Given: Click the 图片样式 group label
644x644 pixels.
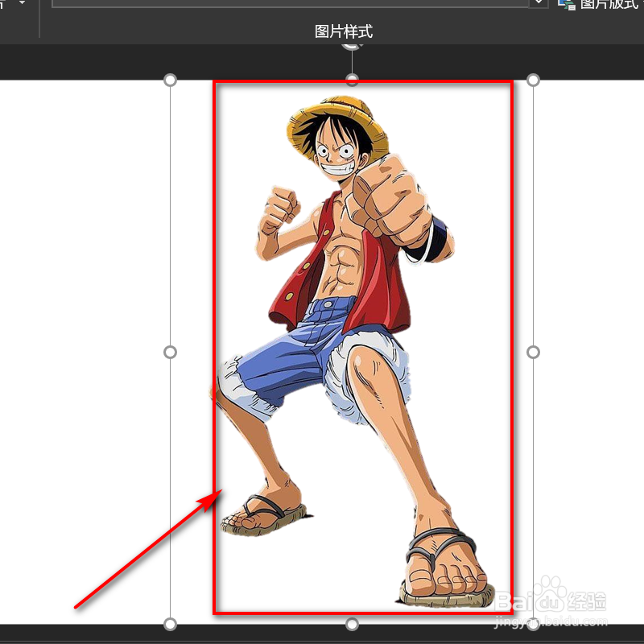Looking at the screenshot, I should point(344,31).
